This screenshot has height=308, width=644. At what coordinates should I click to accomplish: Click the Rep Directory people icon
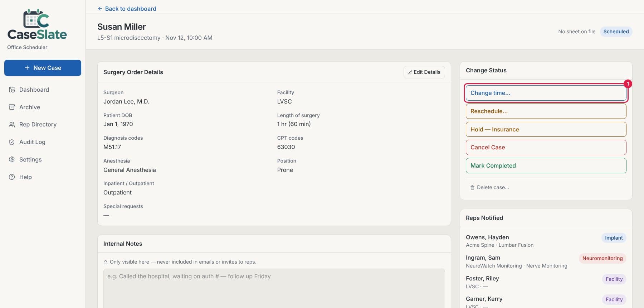(x=12, y=124)
